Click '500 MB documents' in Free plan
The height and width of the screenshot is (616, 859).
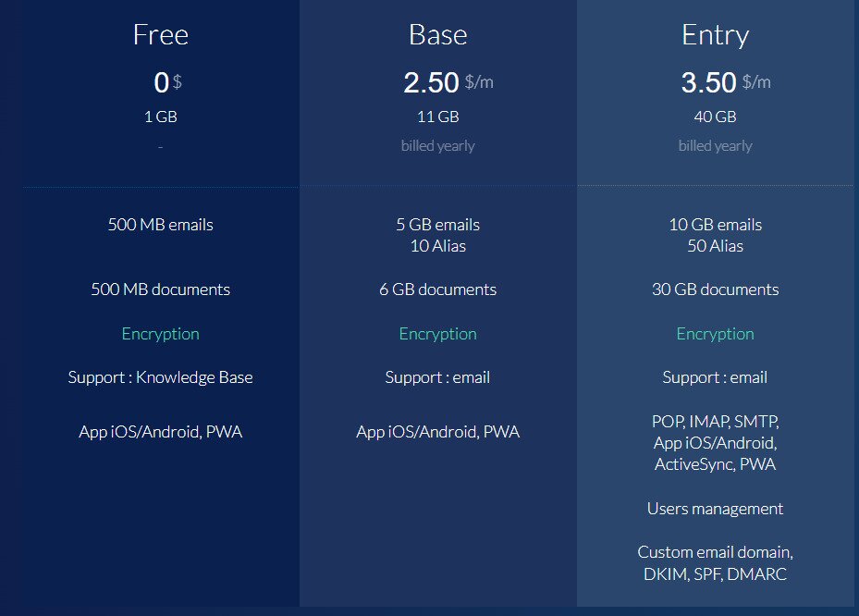[160, 290]
